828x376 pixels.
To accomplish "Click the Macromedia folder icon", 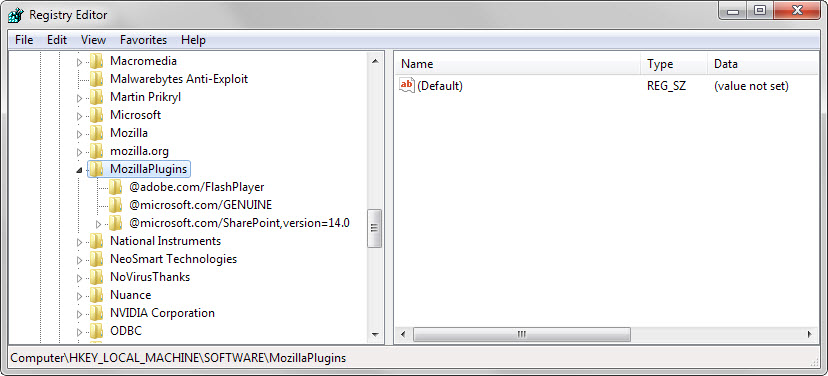I will (x=96, y=61).
